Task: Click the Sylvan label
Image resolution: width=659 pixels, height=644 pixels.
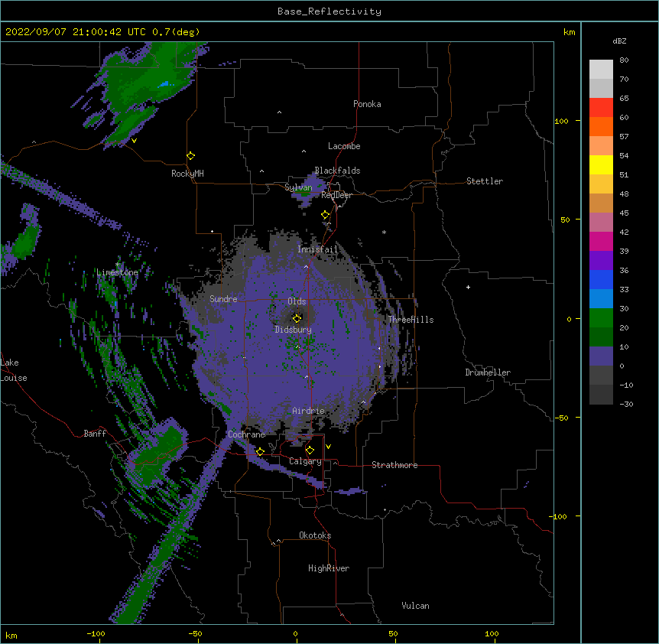Action: click(x=298, y=187)
